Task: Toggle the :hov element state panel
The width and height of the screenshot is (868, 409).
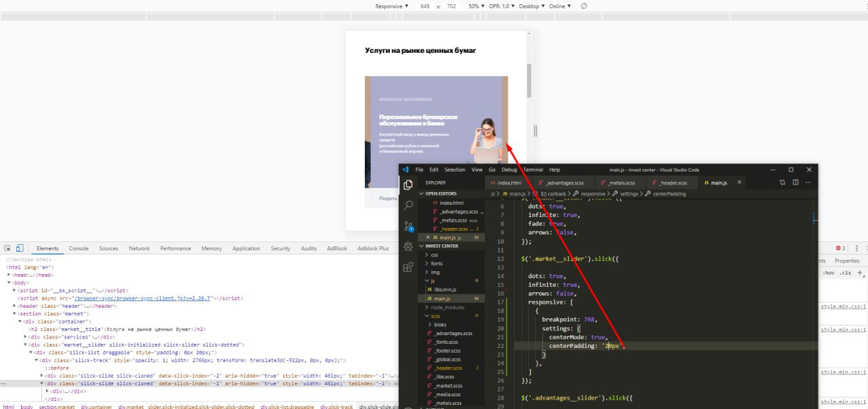Action: (829, 273)
